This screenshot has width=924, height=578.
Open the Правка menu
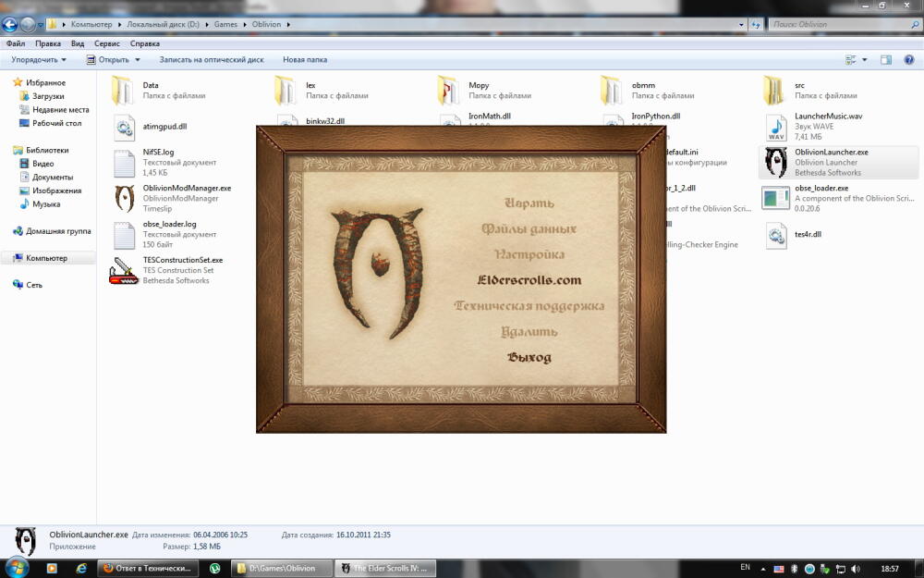coord(48,43)
